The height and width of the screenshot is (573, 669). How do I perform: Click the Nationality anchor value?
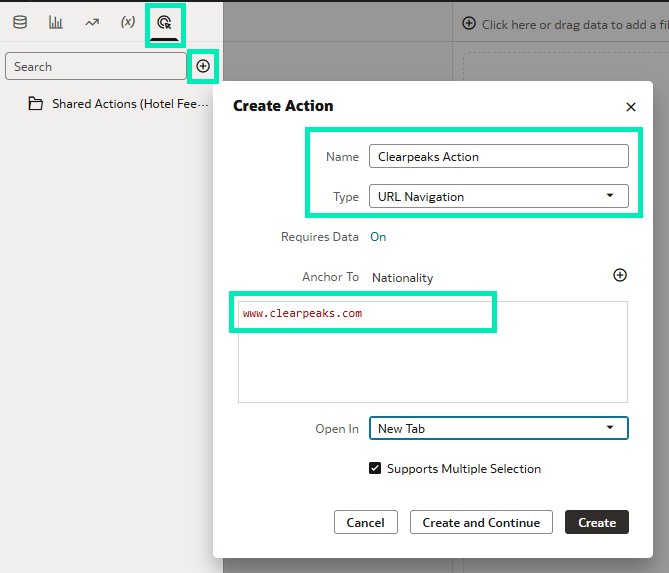(x=402, y=278)
